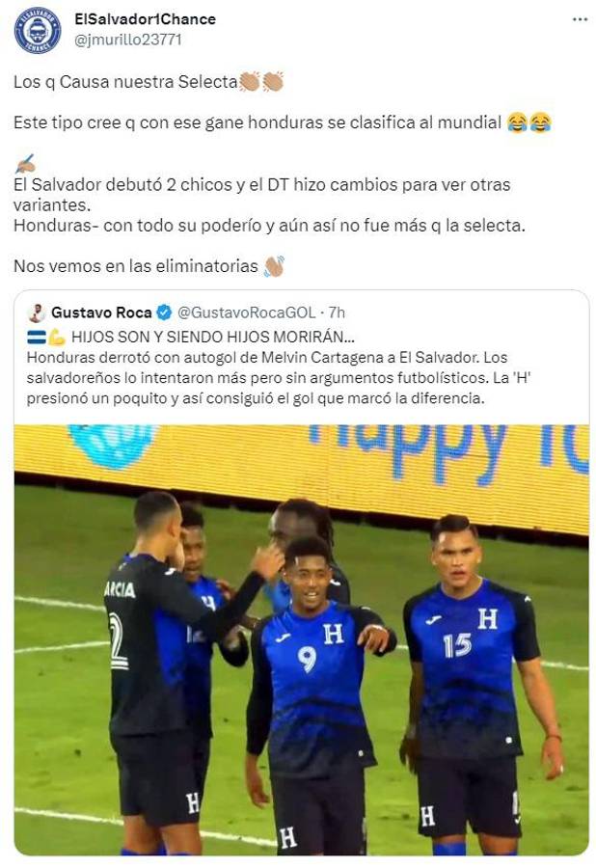Open the three-dot more options menu
596x868 pixels.
[x=580, y=20]
